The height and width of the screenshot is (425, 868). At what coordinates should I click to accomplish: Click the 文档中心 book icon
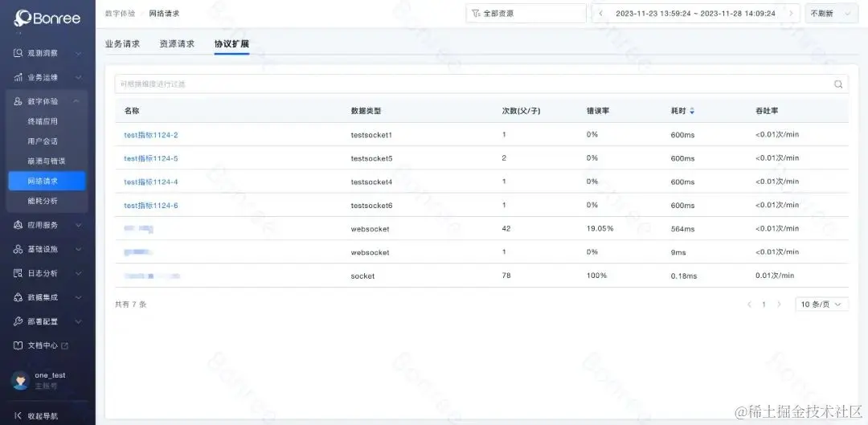point(18,345)
